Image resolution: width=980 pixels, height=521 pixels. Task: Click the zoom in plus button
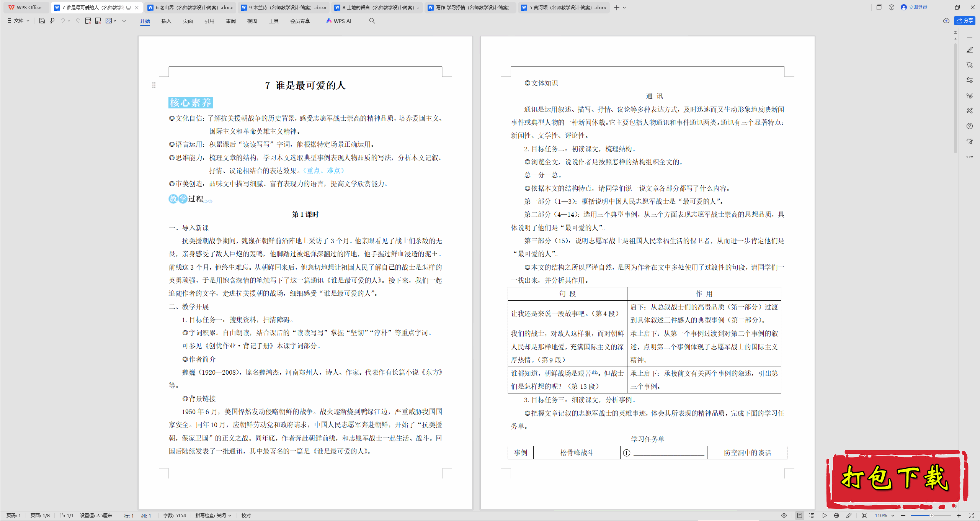[959, 516]
